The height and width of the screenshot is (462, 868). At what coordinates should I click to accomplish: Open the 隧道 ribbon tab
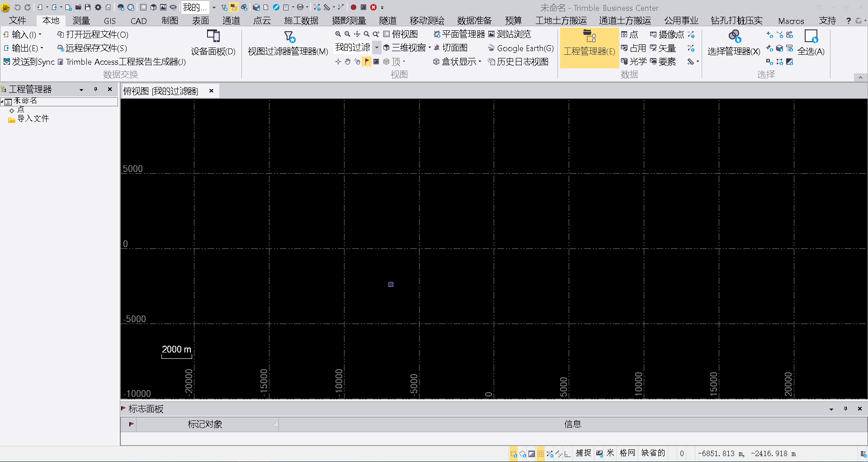(388, 20)
